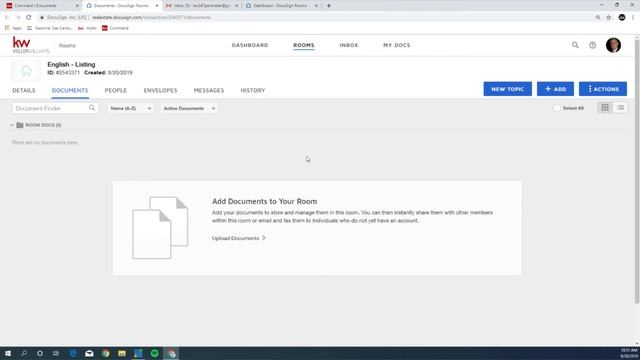Viewport: 640px width, 360px height.
Task: Switch to grid view of documents
Action: pyautogui.click(x=605, y=108)
